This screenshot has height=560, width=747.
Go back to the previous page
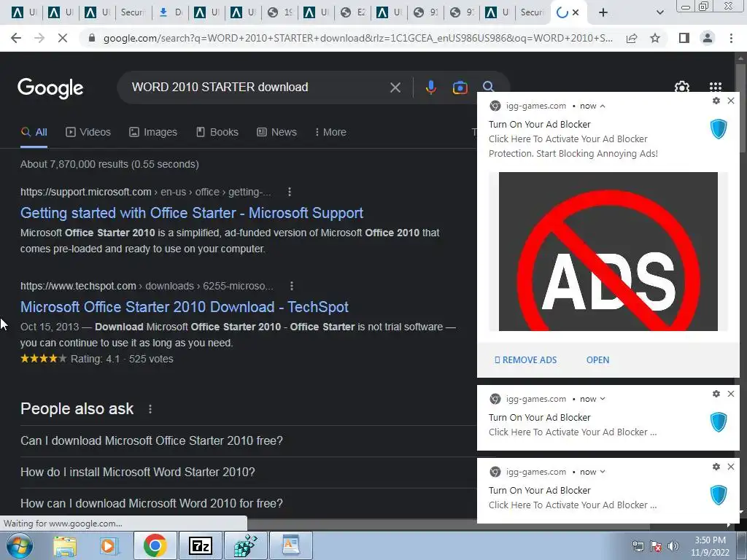[x=16, y=38]
